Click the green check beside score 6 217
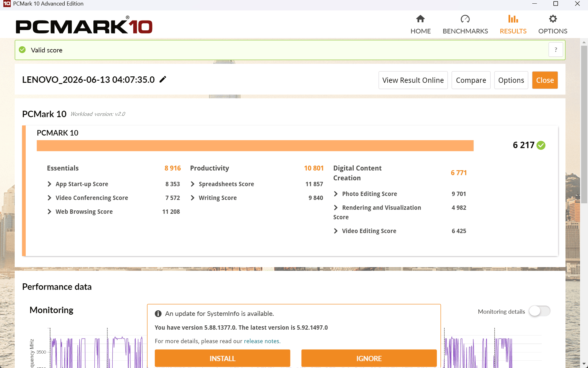588x368 pixels. tap(541, 145)
